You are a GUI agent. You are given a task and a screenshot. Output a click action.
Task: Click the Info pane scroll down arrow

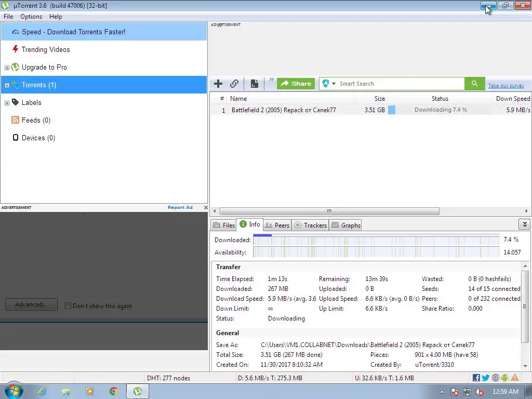click(x=525, y=366)
